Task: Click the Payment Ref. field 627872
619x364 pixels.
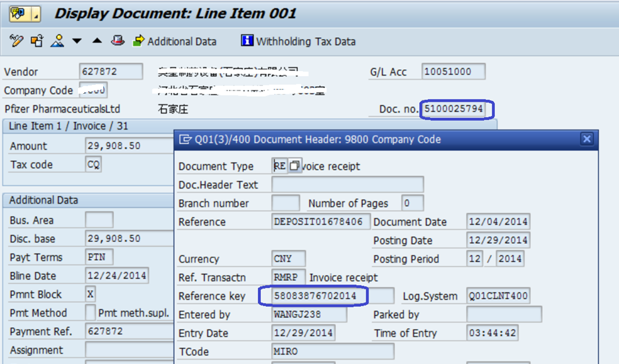Action: coord(130,331)
